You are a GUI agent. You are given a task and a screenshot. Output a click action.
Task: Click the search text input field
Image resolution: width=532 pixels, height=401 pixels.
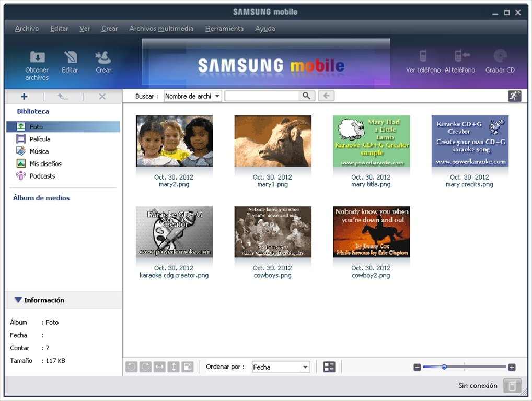[262, 96]
